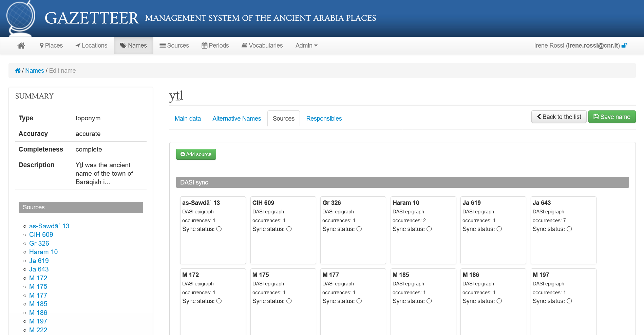Open the Admin dropdown menu
Screen dimensions: 644x335
coord(306,45)
